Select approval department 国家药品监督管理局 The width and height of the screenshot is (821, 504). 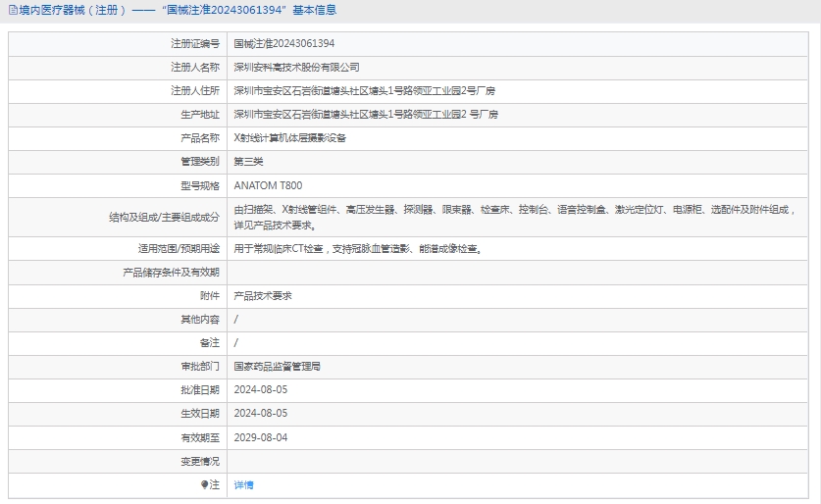click(278, 366)
